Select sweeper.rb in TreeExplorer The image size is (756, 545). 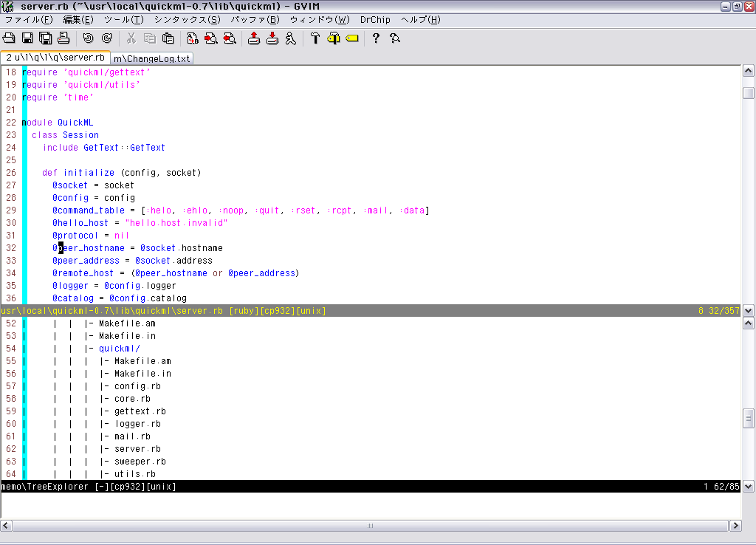click(140, 462)
